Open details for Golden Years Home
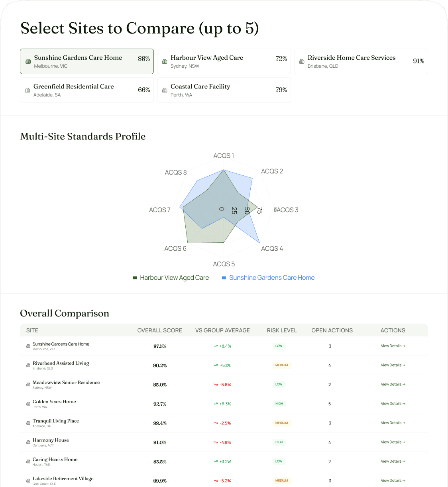Screen dimensions: 448x487 [x=393, y=404]
